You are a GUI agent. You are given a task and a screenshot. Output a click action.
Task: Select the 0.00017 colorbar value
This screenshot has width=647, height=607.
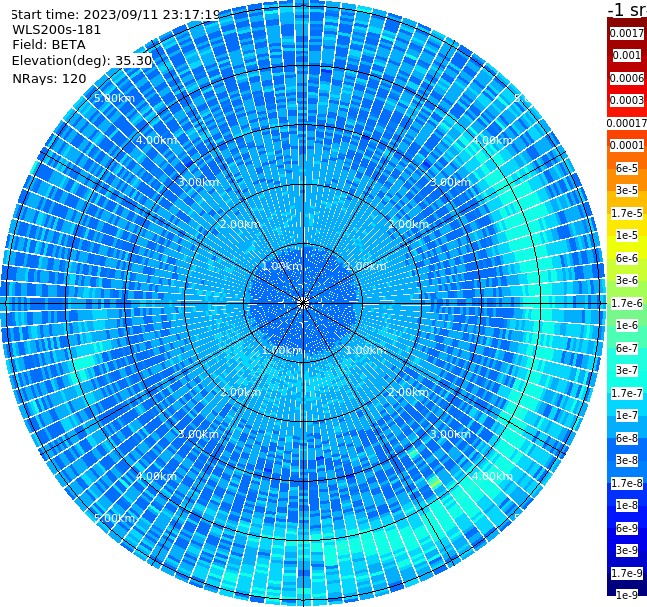click(x=627, y=123)
